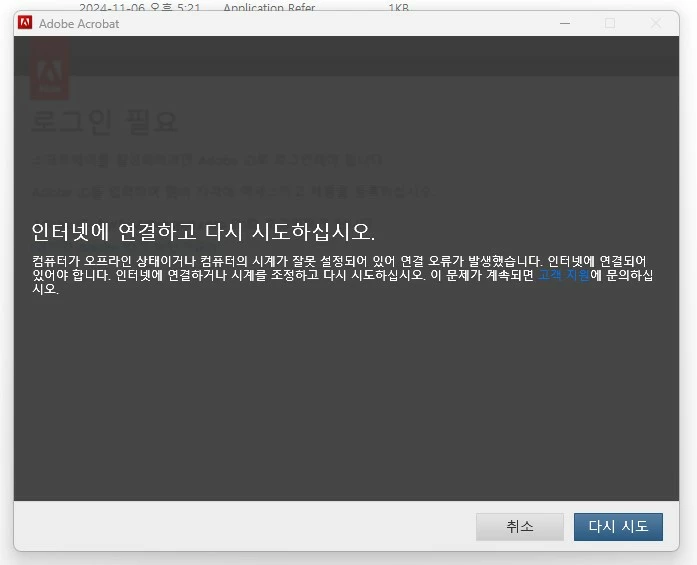This screenshot has height=565, width=697.
Task: Click the 취소 cancel button
Action: click(x=520, y=527)
